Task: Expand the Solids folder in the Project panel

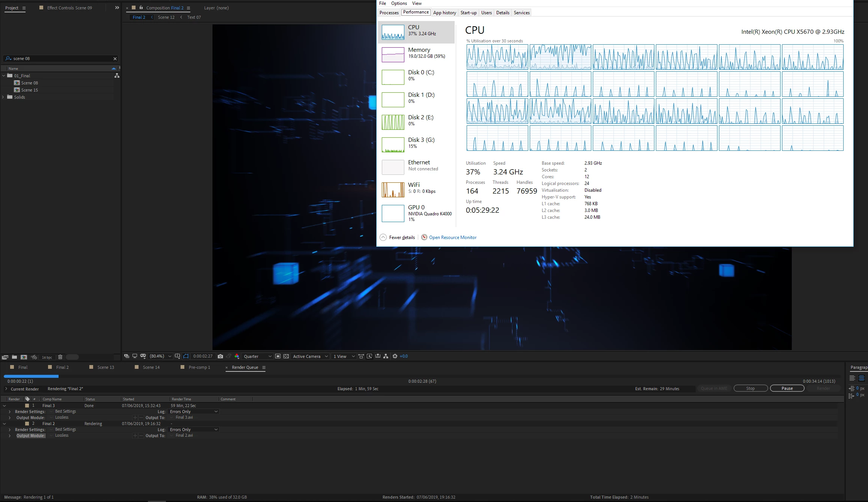Action: pyautogui.click(x=3, y=97)
